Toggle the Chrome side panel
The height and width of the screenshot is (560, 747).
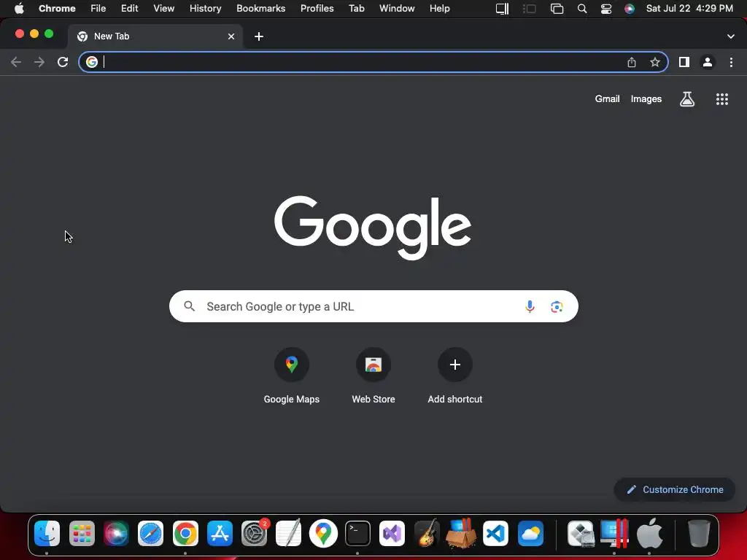(x=684, y=62)
